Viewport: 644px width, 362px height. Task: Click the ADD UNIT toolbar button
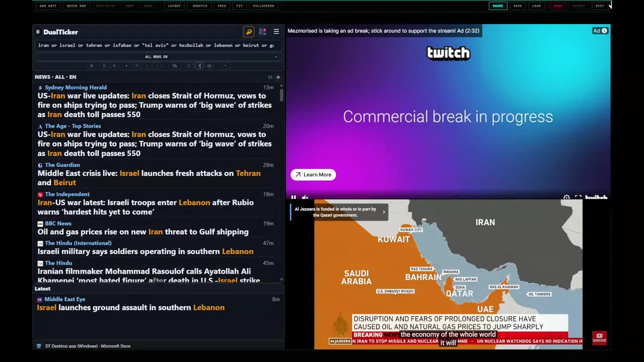pyautogui.click(x=48, y=6)
